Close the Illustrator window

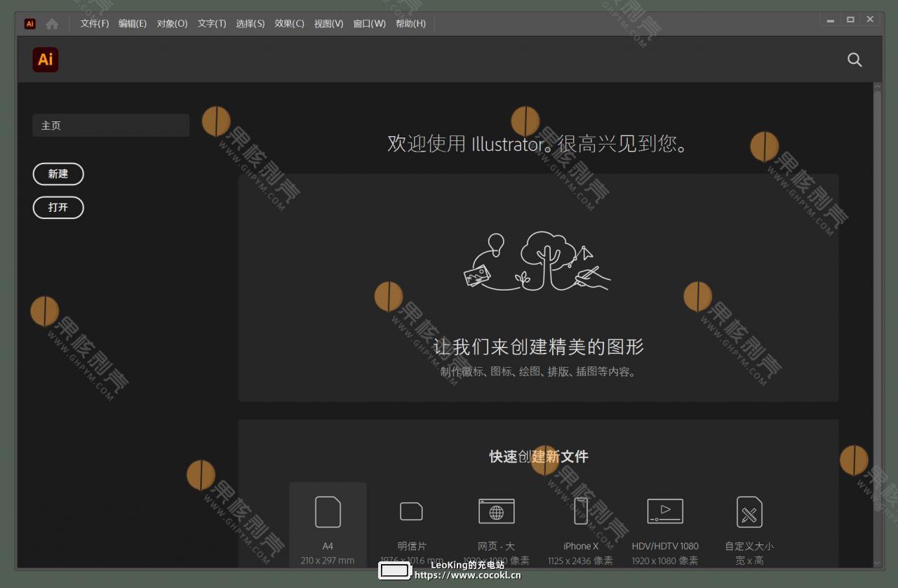871,20
